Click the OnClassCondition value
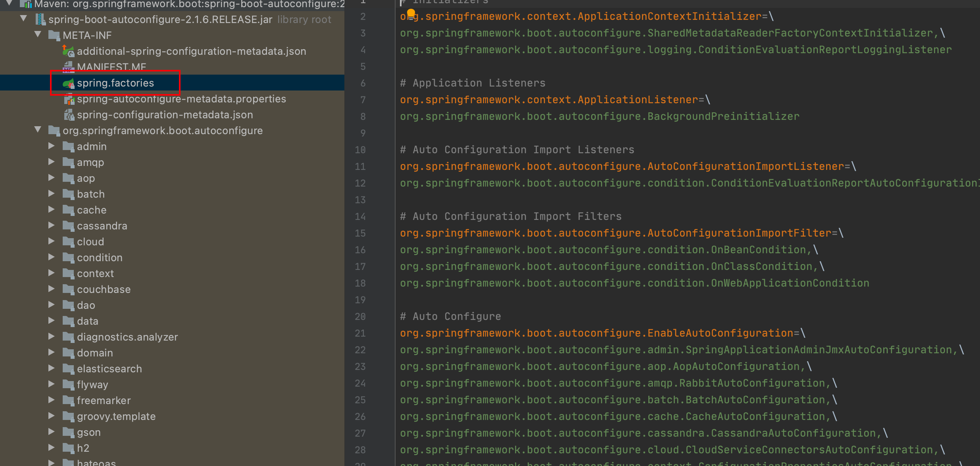The width and height of the screenshot is (980, 466). 606,266
